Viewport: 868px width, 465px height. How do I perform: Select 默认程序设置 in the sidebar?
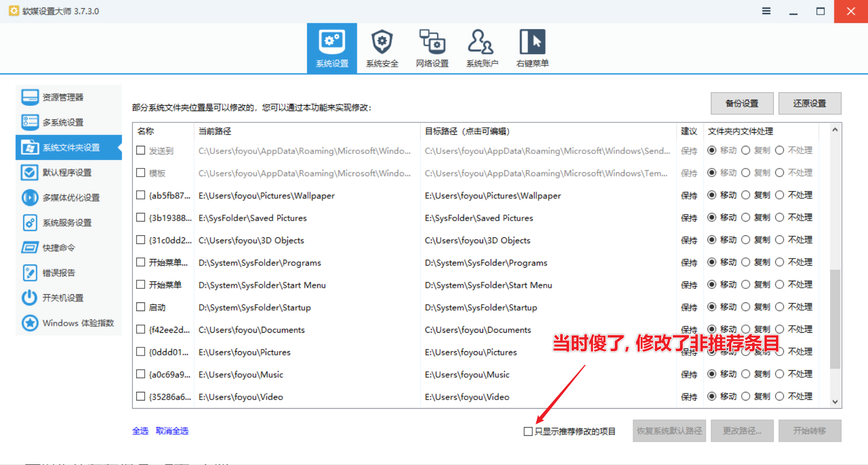[x=67, y=173]
